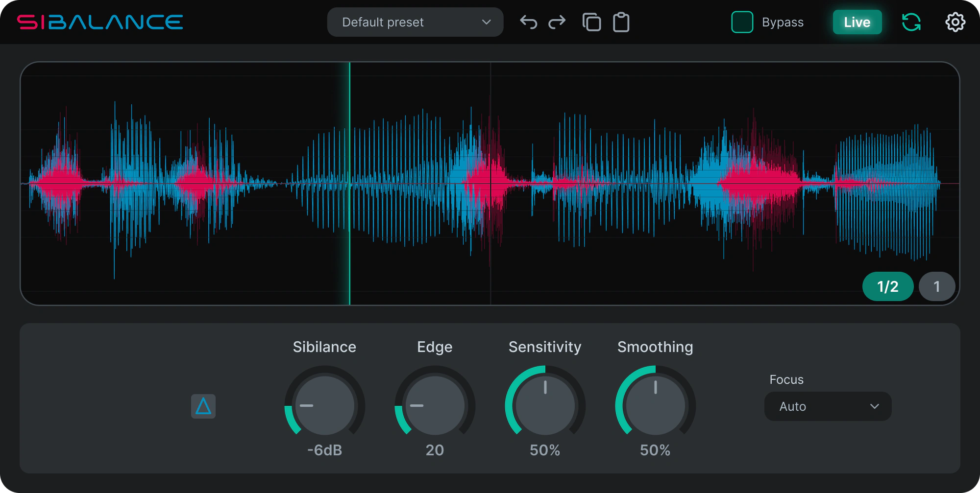Click the Smoothing knob
This screenshot has width=980, height=493.
655,405
